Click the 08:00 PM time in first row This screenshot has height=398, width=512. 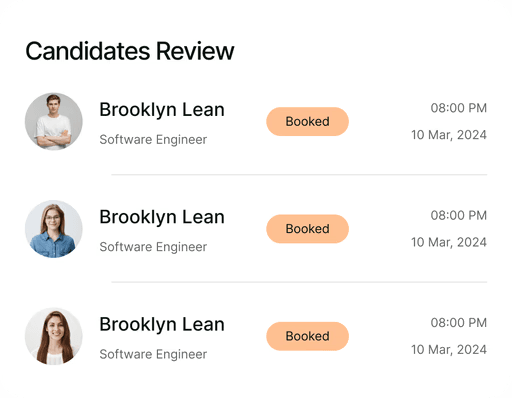tap(459, 108)
